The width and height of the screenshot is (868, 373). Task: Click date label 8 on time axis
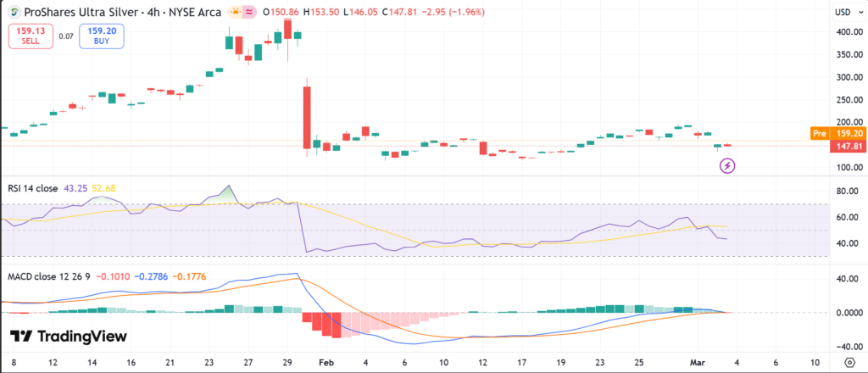point(13,363)
